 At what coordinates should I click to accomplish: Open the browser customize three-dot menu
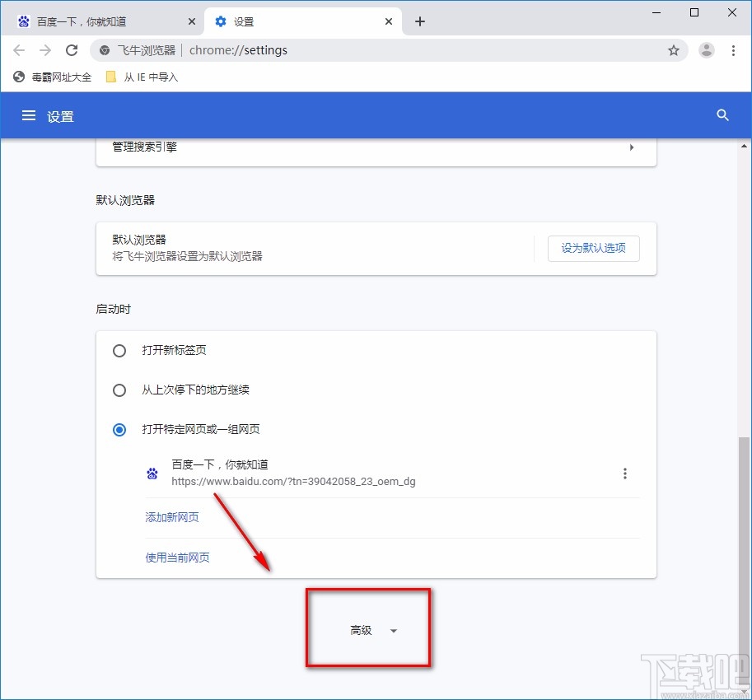tap(733, 50)
